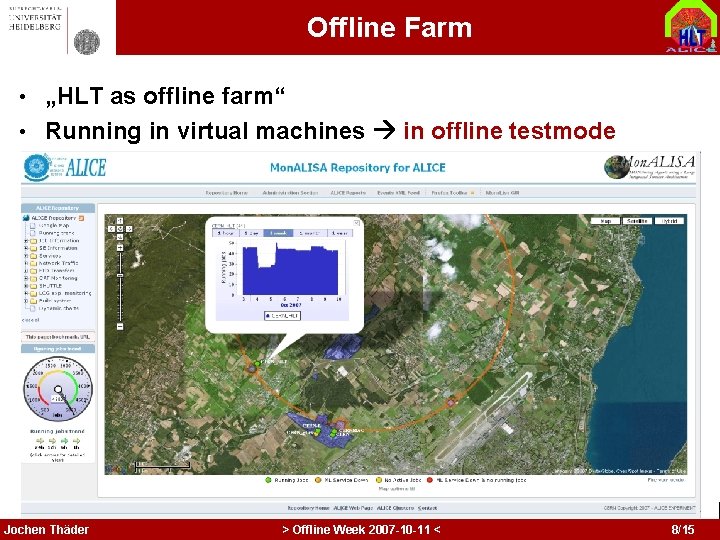The image size is (720, 540).
Task: Open ALICE Reports in top navigation
Action: point(348,193)
